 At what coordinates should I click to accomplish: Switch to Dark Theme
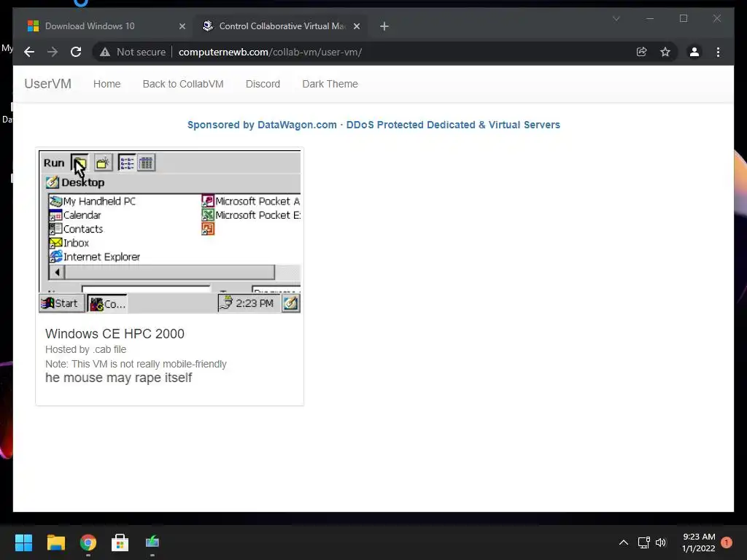click(330, 84)
